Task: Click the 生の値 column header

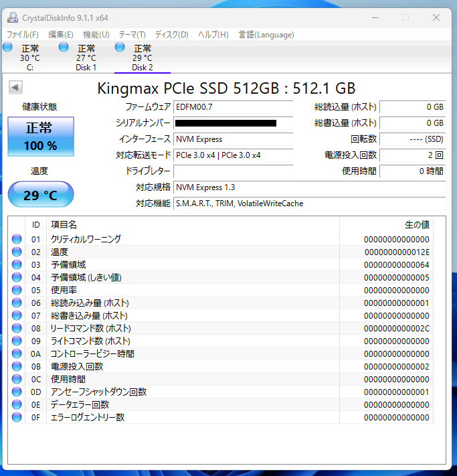Action: 386,225
